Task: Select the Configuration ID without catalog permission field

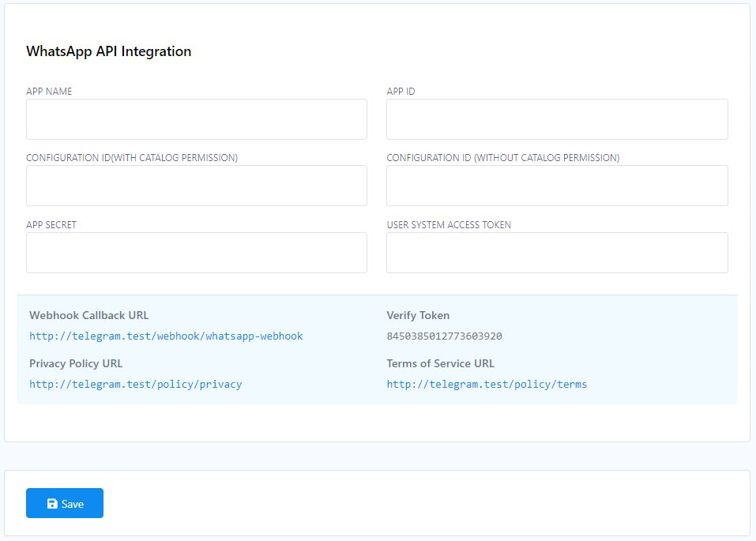Action: (558, 186)
